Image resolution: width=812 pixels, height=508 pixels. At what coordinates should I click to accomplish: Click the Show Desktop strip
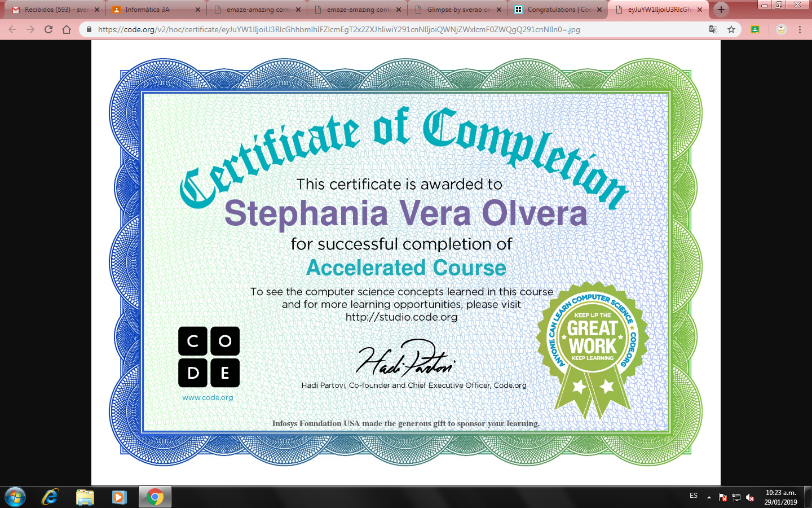pos(807,497)
